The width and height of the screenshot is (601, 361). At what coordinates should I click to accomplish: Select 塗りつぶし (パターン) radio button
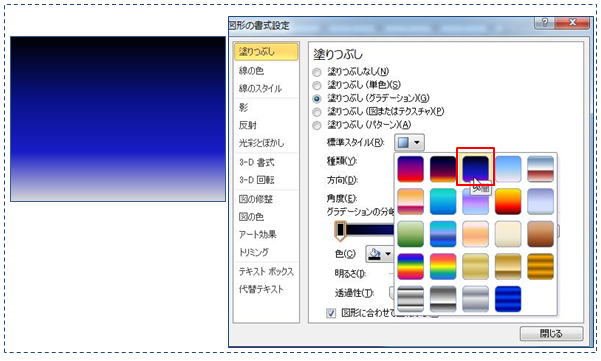[317, 125]
